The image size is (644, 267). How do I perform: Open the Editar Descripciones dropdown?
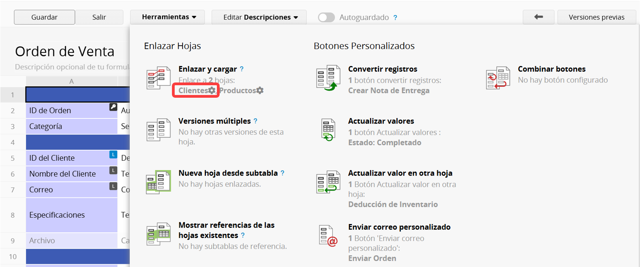(260, 17)
